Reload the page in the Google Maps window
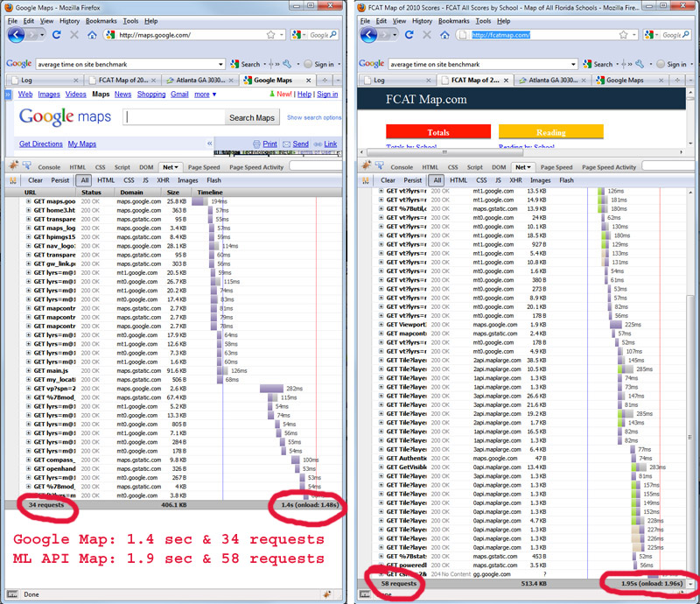 [x=57, y=35]
